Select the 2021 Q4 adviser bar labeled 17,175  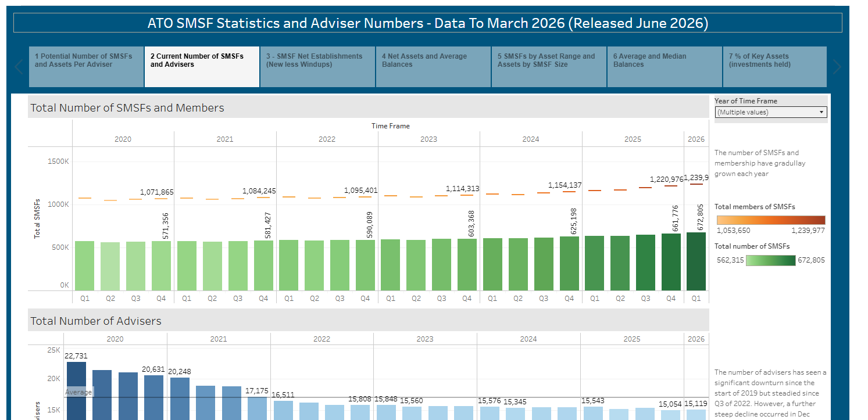pyautogui.click(x=257, y=408)
